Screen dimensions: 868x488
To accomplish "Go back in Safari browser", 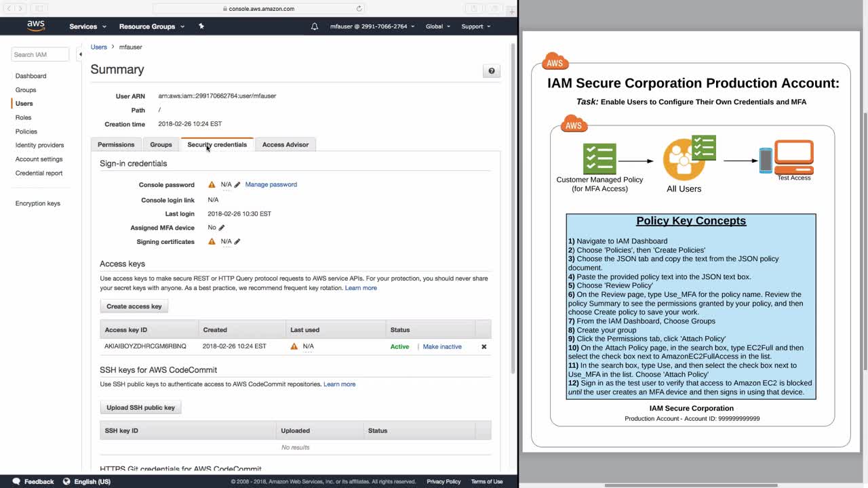I will click(9, 9).
